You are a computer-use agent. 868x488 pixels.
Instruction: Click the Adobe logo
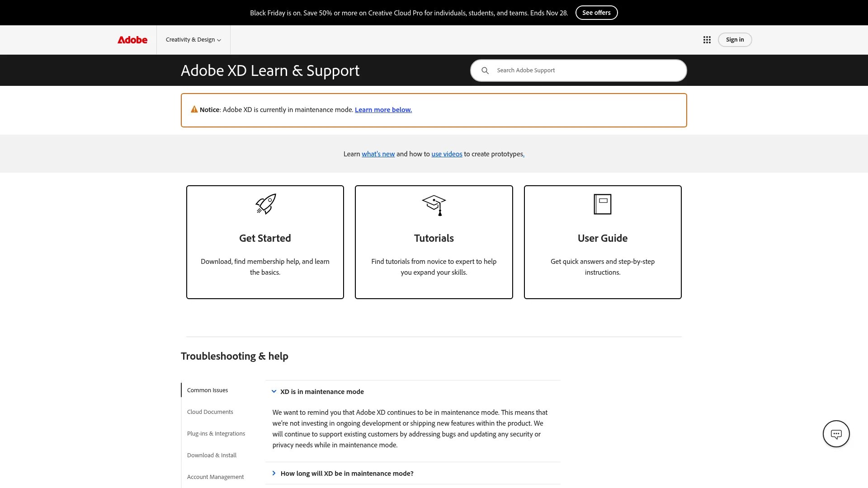132,40
